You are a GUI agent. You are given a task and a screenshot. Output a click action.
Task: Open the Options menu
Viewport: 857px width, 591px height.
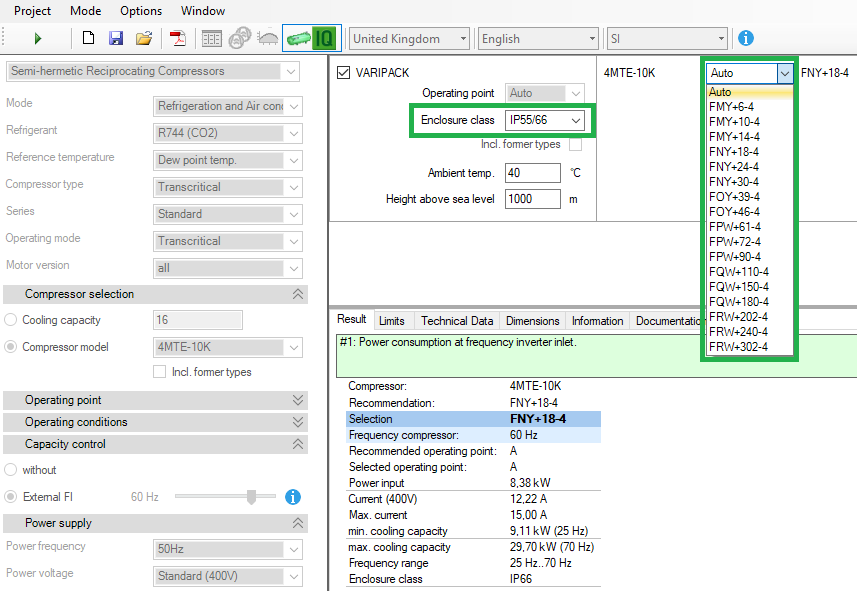point(140,11)
